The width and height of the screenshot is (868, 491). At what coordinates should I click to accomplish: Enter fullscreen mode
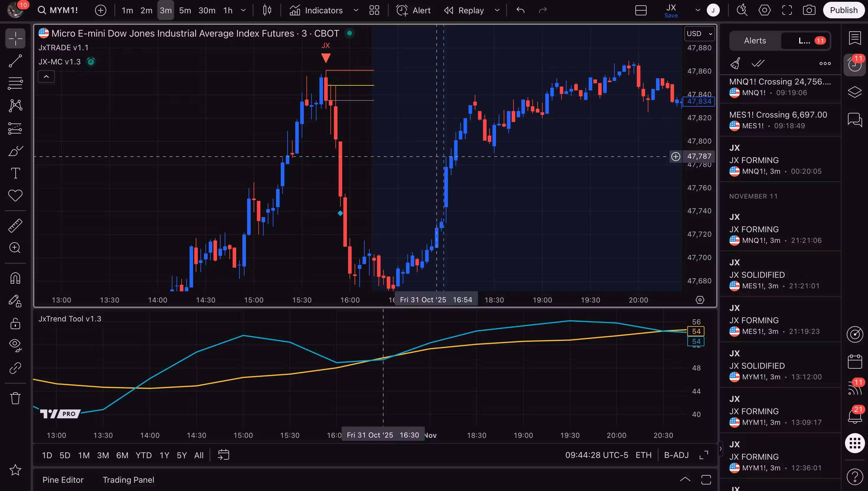coord(787,10)
